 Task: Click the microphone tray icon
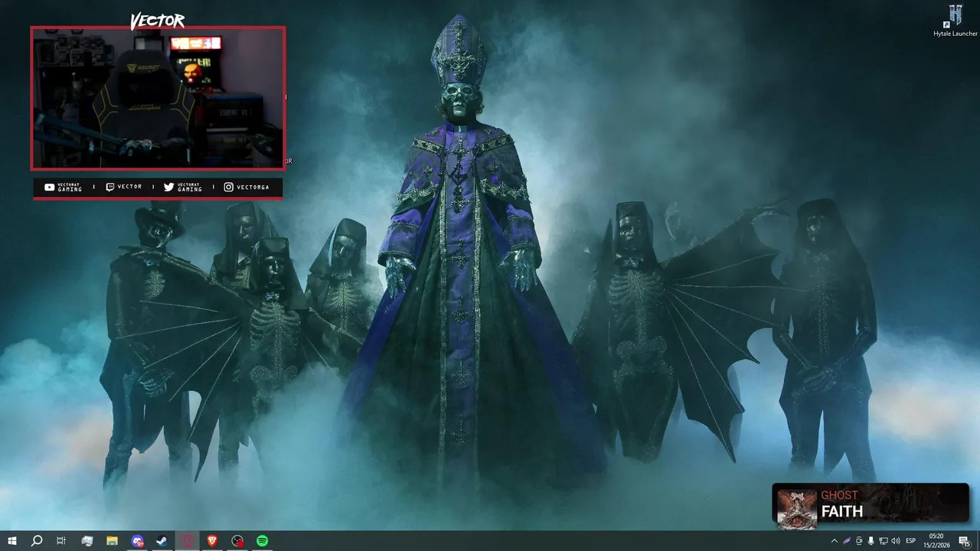[x=871, y=541]
